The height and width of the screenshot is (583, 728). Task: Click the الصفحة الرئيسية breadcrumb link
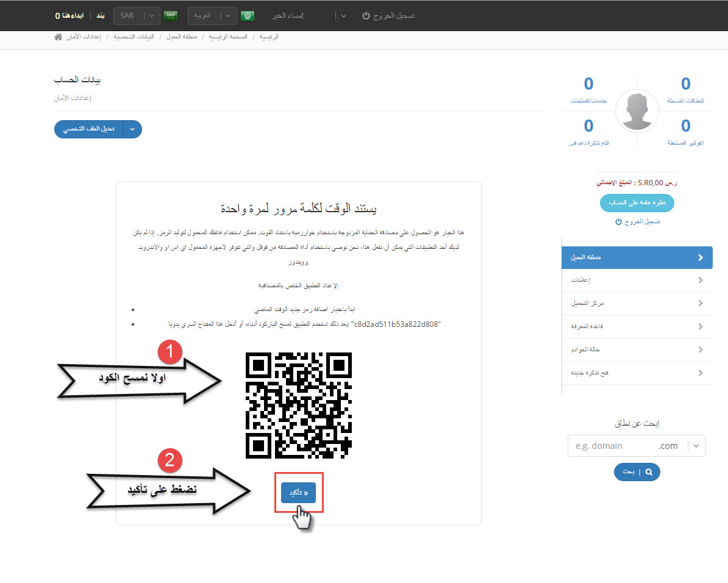228,37
